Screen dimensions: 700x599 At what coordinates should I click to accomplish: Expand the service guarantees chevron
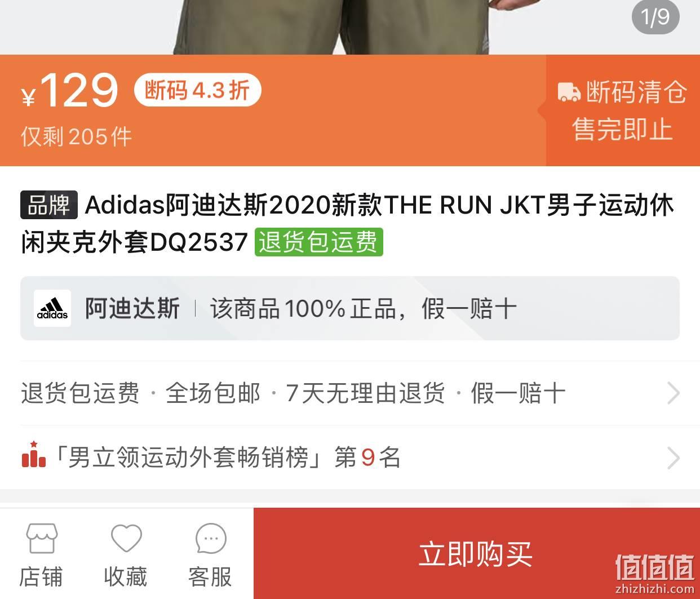673,393
